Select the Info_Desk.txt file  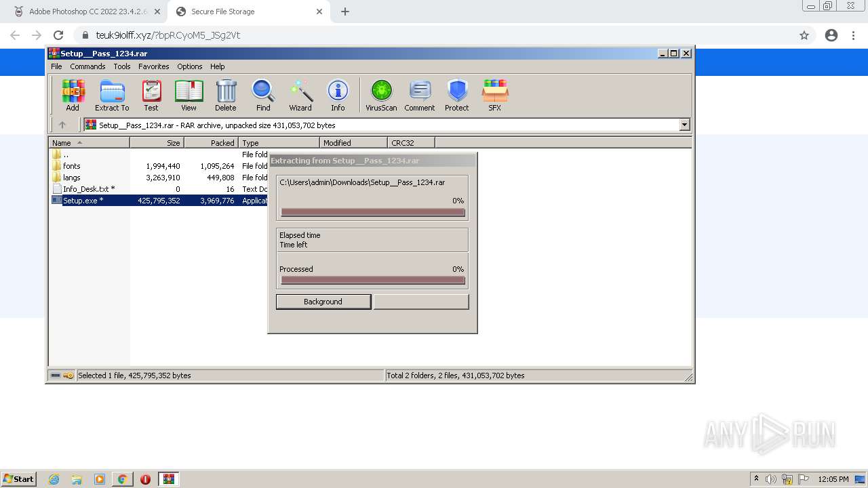click(x=89, y=189)
